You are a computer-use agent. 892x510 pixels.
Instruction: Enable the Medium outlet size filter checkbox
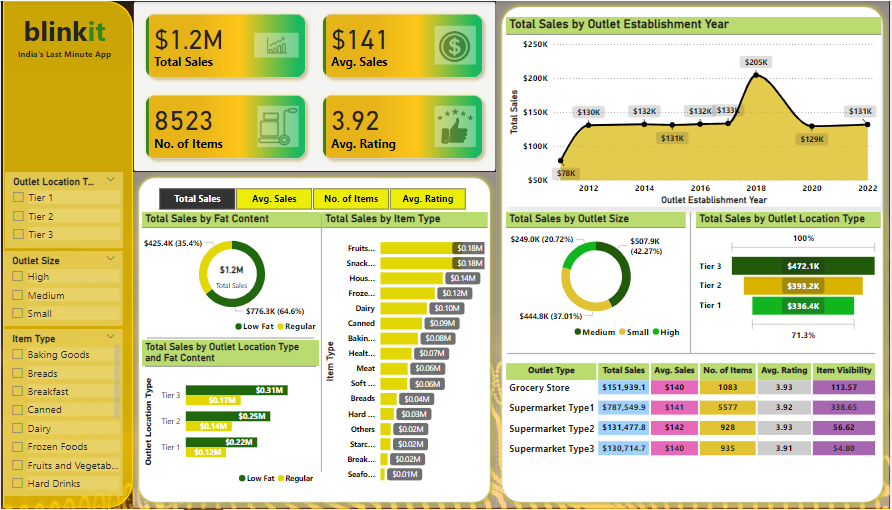(x=18, y=296)
